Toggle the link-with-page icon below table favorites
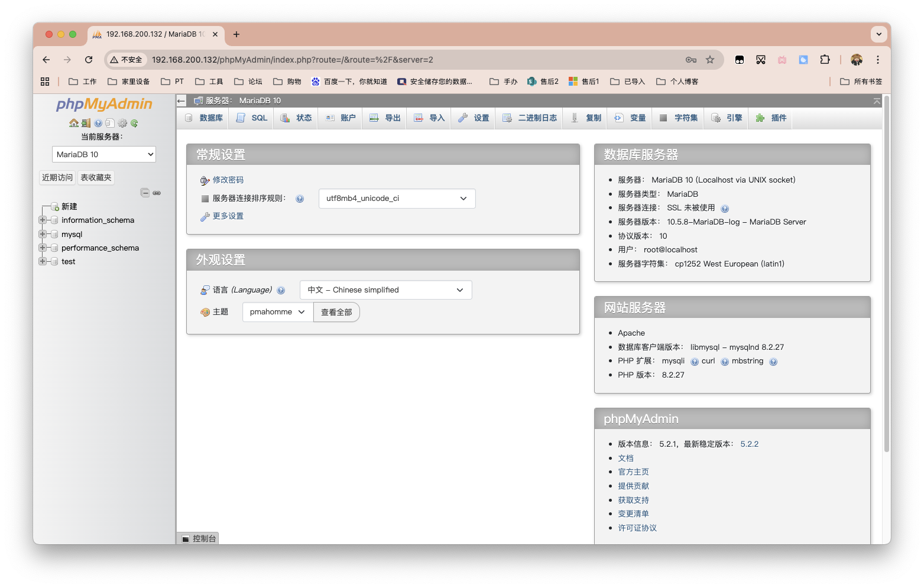The height and width of the screenshot is (588, 924). click(x=157, y=193)
